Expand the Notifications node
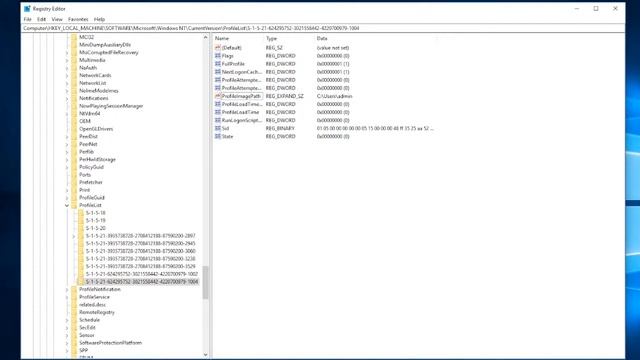 click(67, 98)
